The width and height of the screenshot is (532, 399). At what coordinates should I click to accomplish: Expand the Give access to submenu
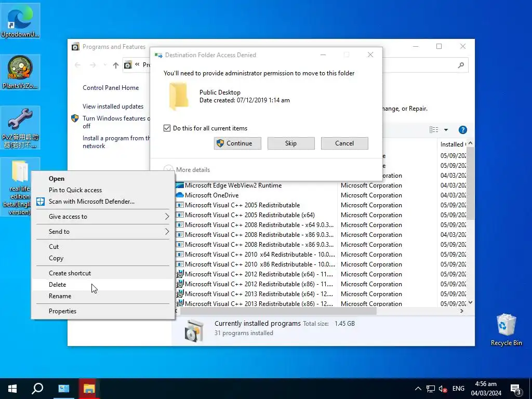pyautogui.click(x=103, y=217)
